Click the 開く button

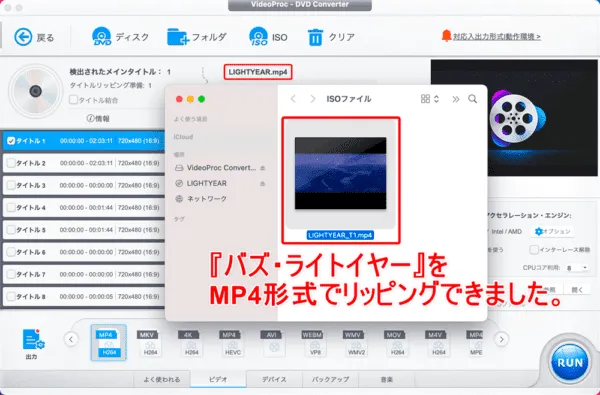point(577,290)
